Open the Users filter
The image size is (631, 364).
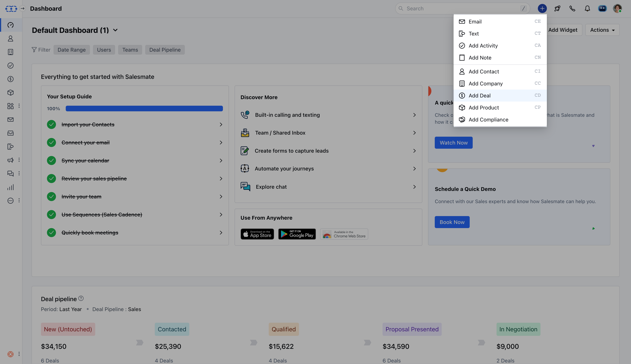[104, 50]
